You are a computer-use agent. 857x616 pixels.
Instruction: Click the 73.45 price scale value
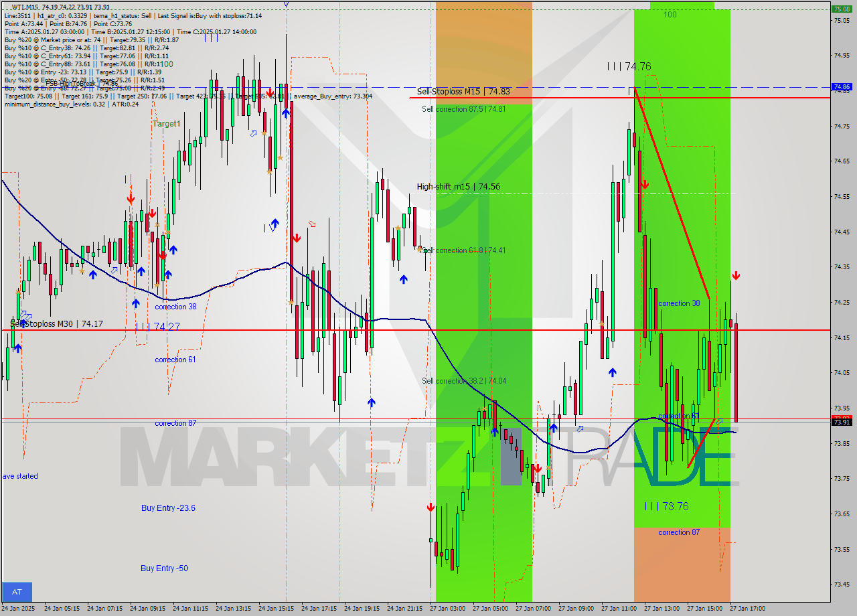[842, 584]
